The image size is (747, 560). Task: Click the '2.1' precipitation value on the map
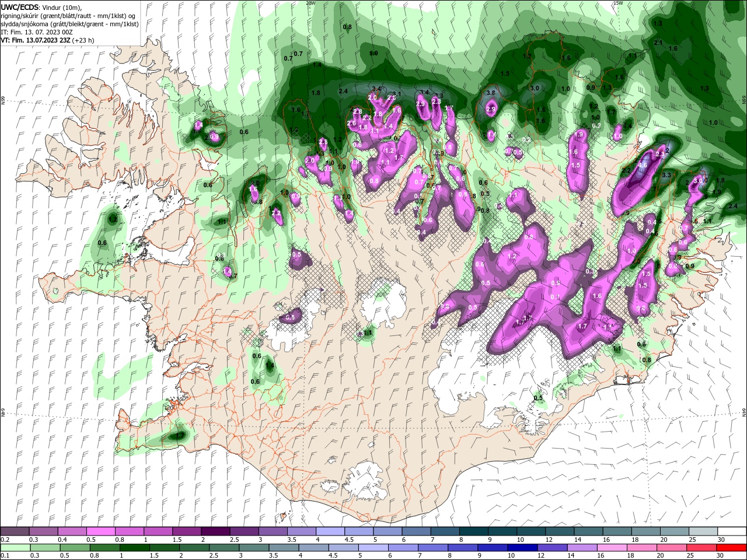point(658,43)
